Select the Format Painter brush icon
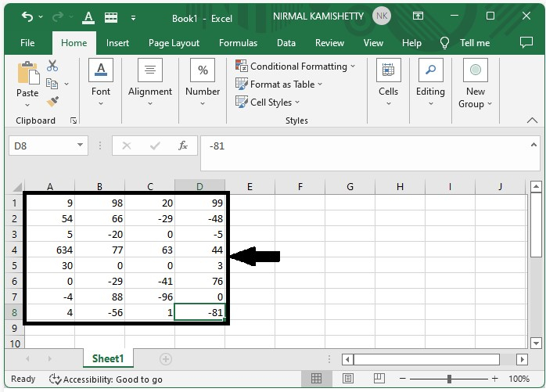Image resolution: width=546 pixels, height=392 pixels. tap(52, 102)
